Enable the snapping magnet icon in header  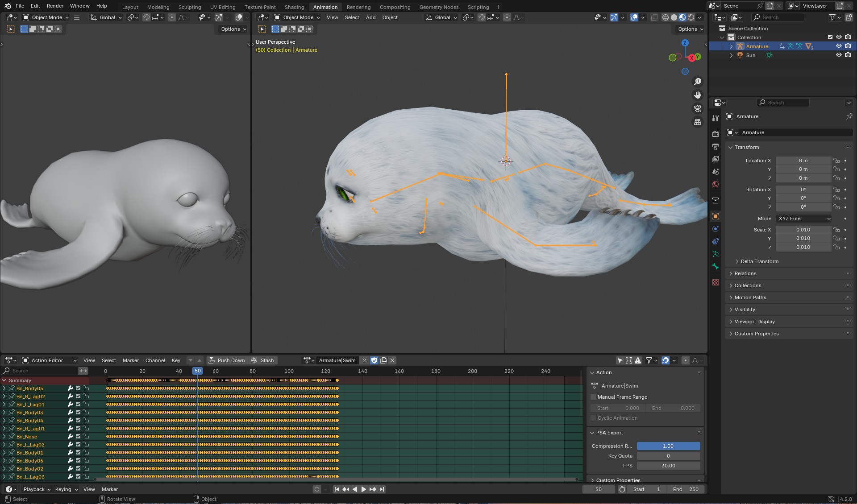coord(146,17)
